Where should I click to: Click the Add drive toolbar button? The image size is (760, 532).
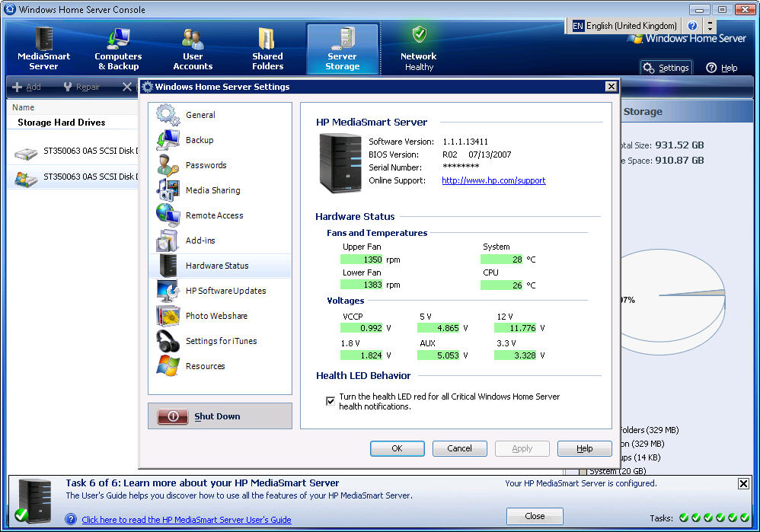27,87
